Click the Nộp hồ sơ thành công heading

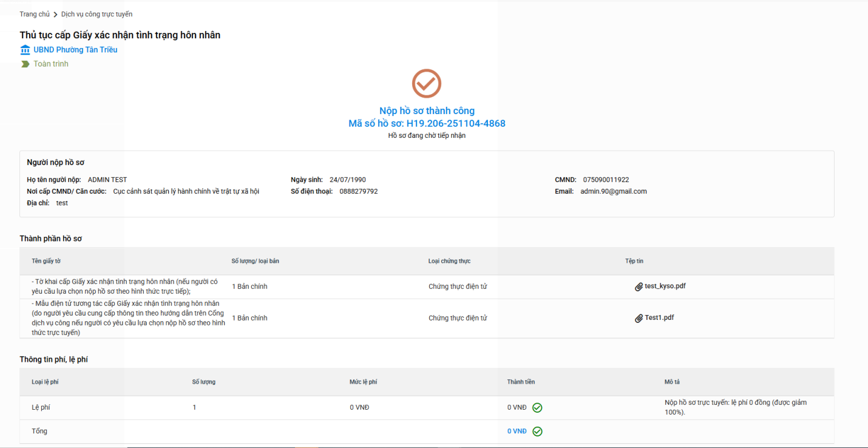427,110
